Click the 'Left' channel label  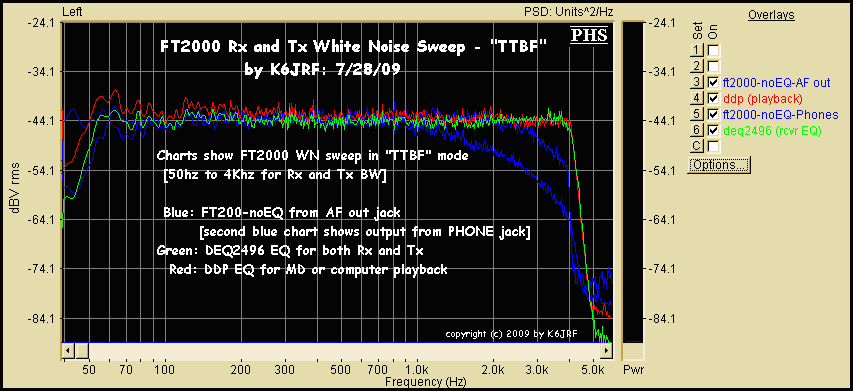(x=72, y=11)
